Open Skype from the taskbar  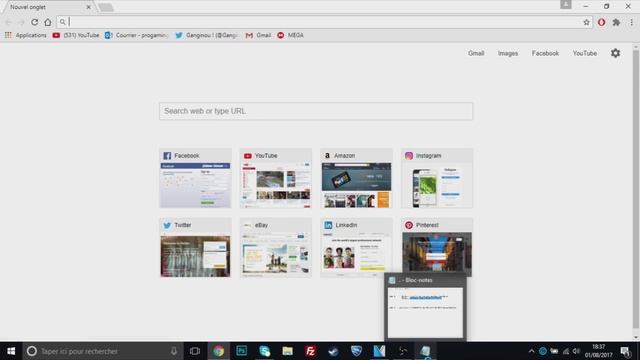tap(264, 351)
